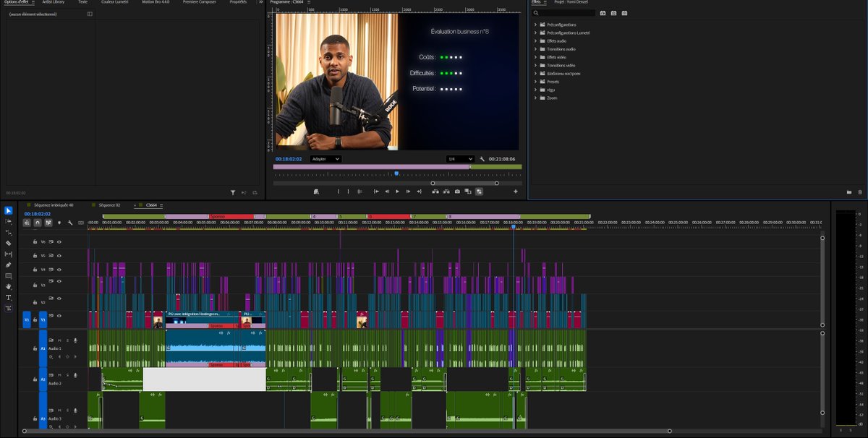Step back one frame

click(387, 192)
